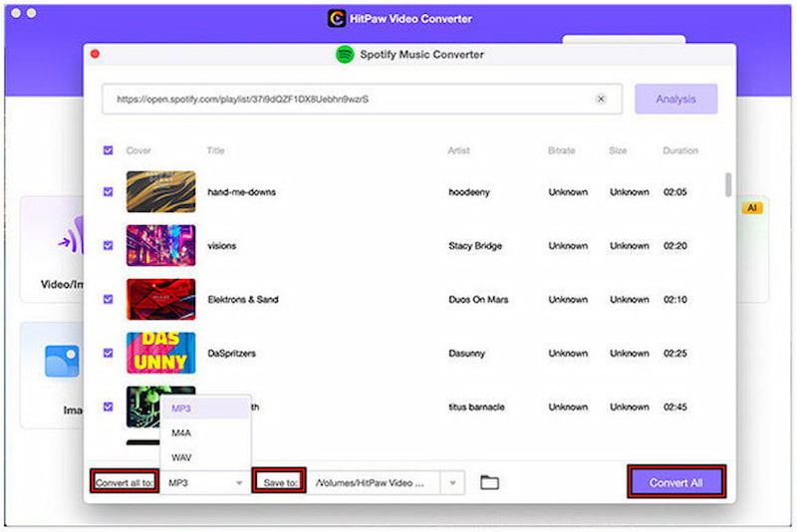Click the Spotify logo in converter title
Image resolution: width=797 pixels, height=532 pixels.
coord(345,55)
